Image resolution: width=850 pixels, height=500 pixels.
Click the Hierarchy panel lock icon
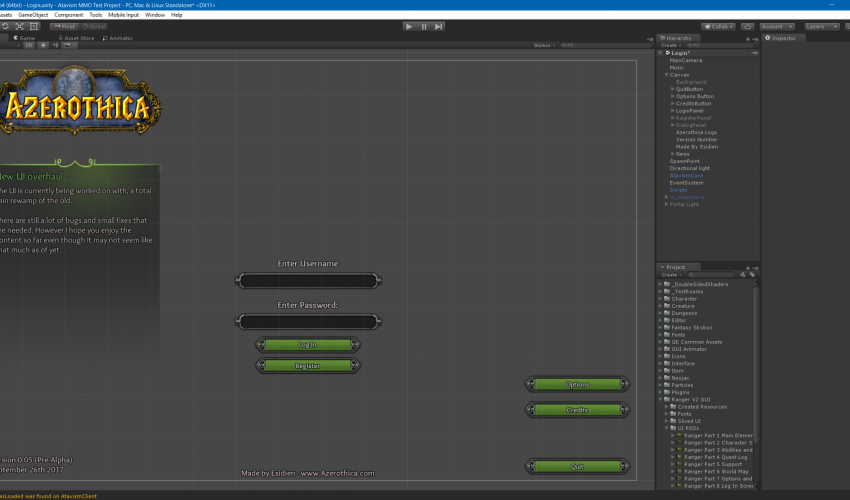(748, 39)
